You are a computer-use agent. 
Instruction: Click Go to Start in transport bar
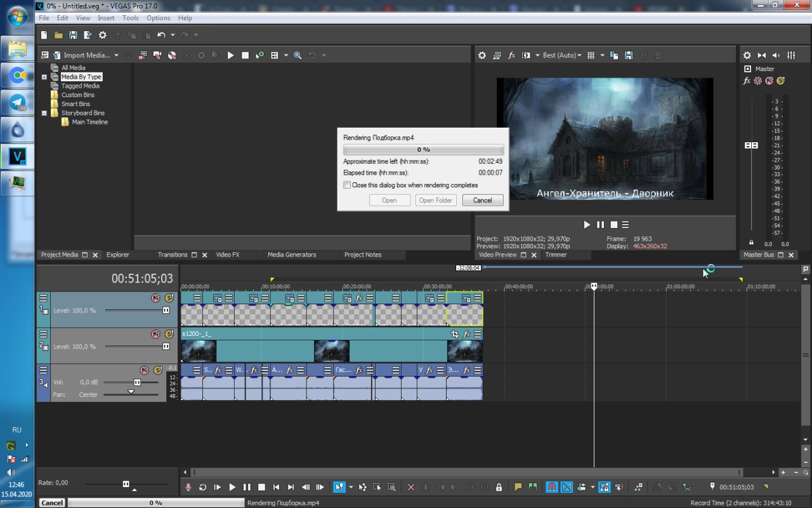[x=276, y=487]
